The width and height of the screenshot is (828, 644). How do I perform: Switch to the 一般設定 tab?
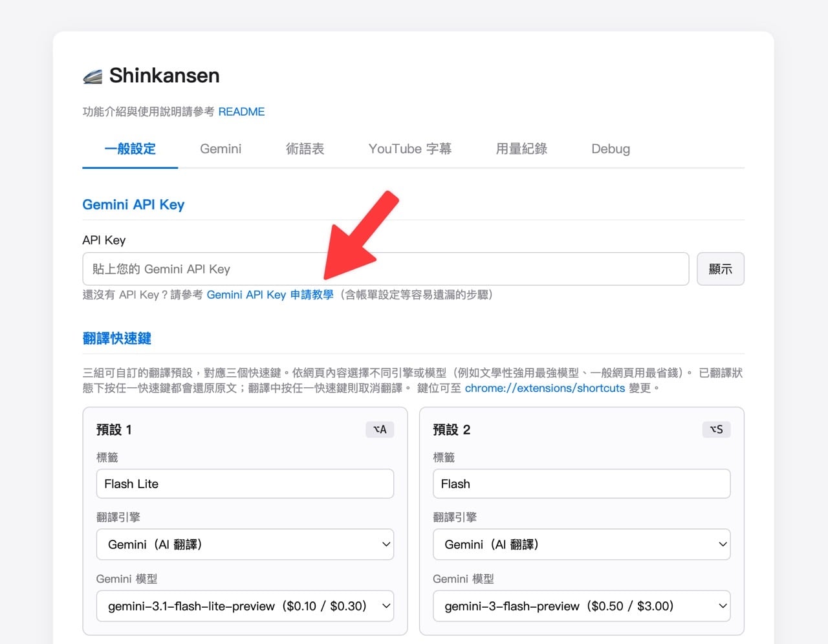point(130,149)
